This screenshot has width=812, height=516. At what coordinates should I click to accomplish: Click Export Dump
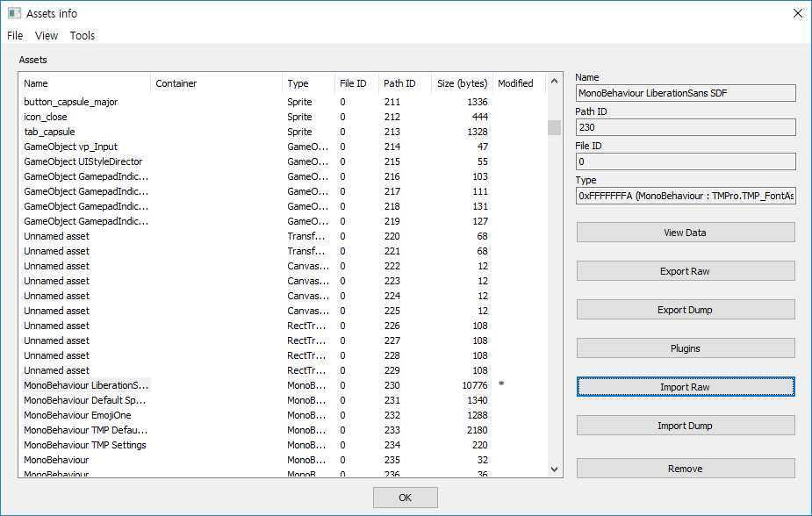(x=685, y=309)
